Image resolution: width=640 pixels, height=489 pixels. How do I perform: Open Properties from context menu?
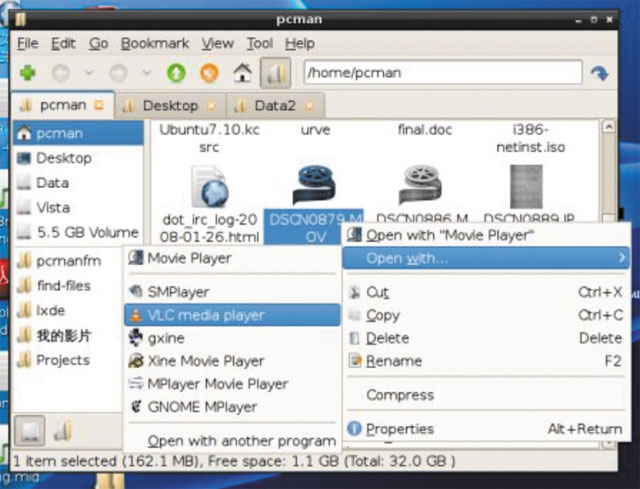[x=486, y=429]
